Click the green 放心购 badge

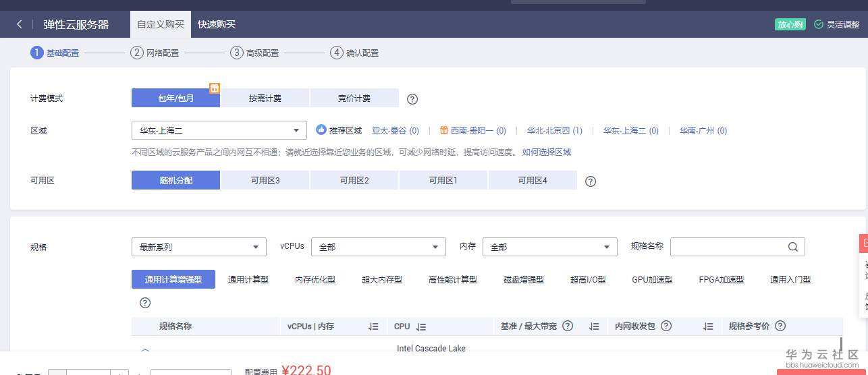(x=790, y=24)
